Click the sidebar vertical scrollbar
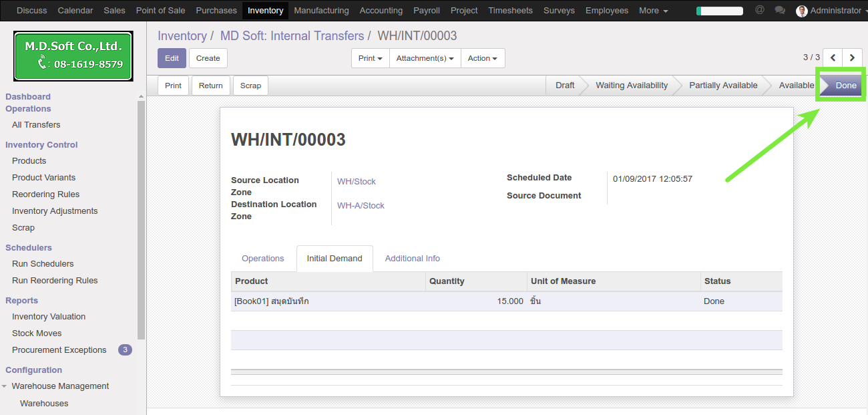This screenshot has width=868, height=415. 141,221
